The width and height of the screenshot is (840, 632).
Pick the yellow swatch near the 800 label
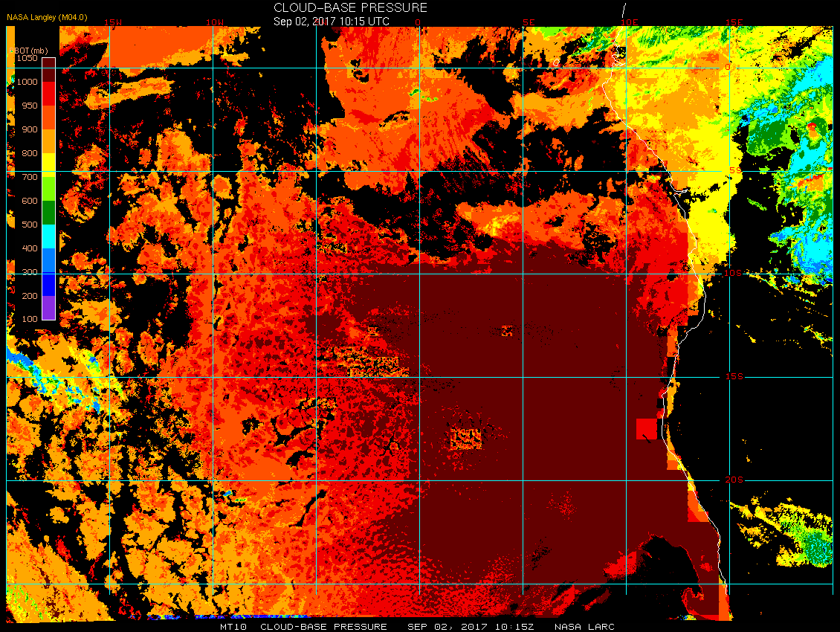[x=49, y=165]
